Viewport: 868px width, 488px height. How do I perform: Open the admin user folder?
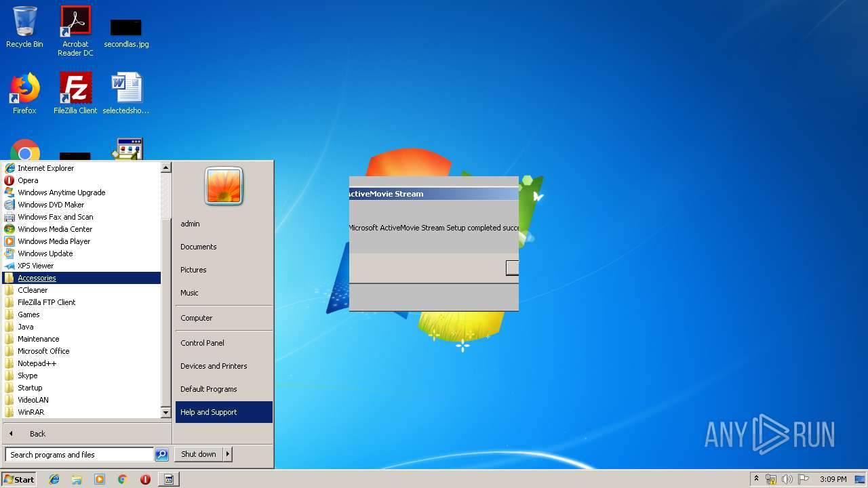point(224,224)
